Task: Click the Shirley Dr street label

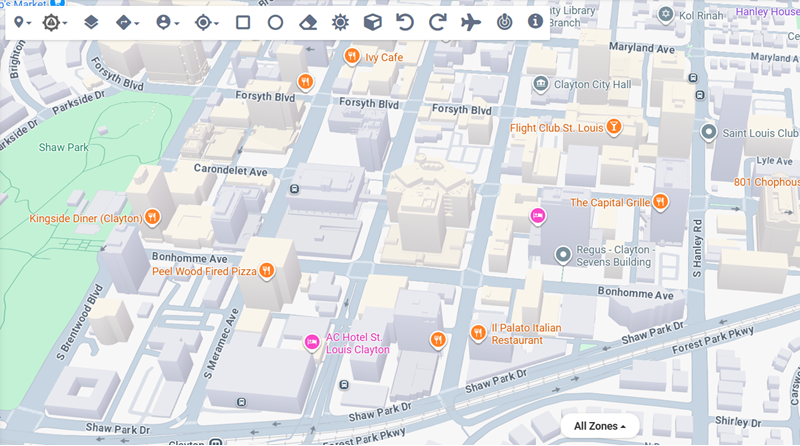Action: coord(738,422)
